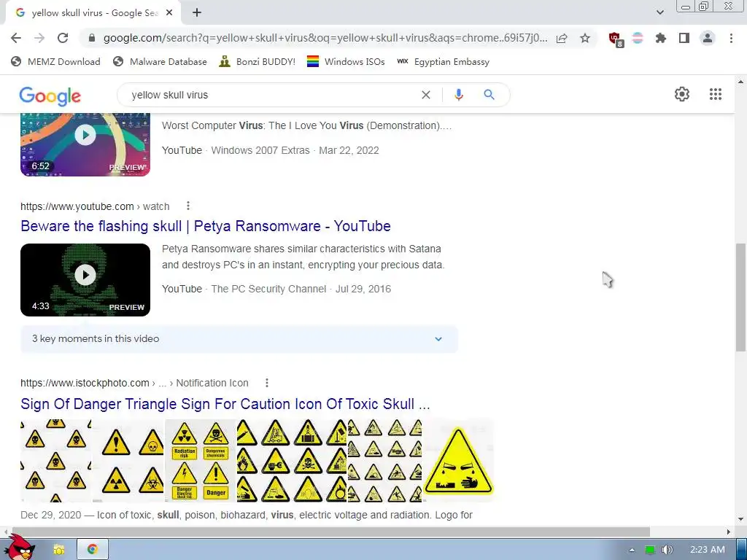Submit search with magnifier icon

[489, 95]
